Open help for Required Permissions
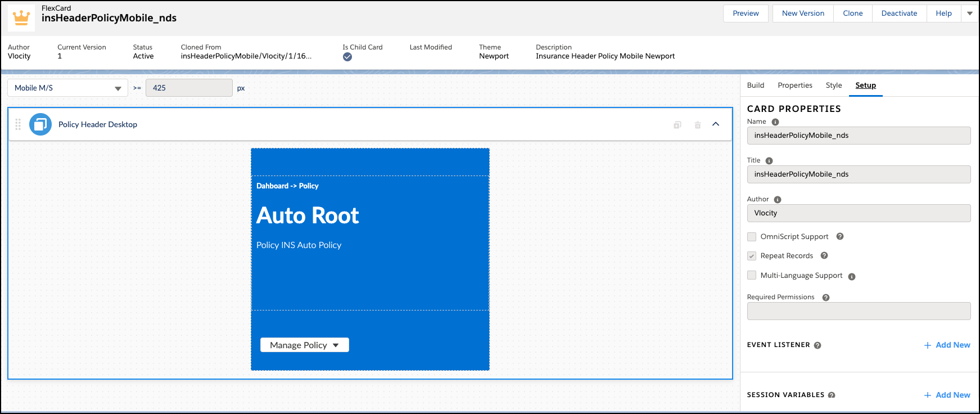This screenshot has height=414, width=980. (x=826, y=298)
